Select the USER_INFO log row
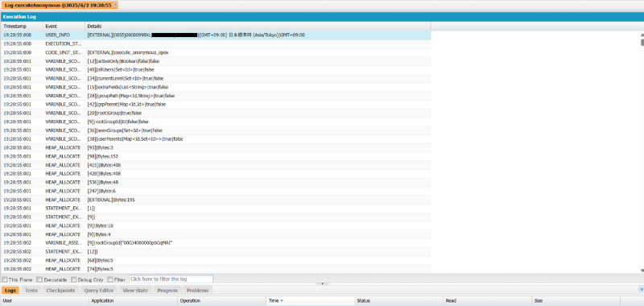The image size is (644, 306). pyautogui.click(x=216, y=35)
